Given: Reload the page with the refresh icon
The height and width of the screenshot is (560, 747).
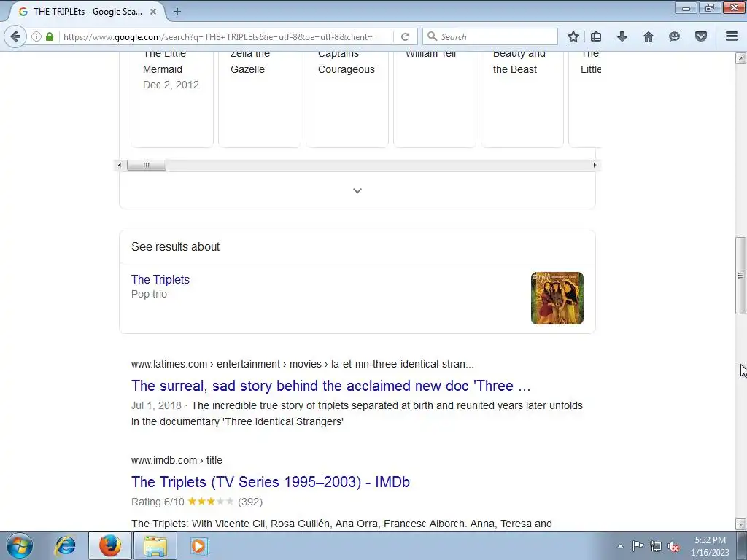Looking at the screenshot, I should pos(405,36).
